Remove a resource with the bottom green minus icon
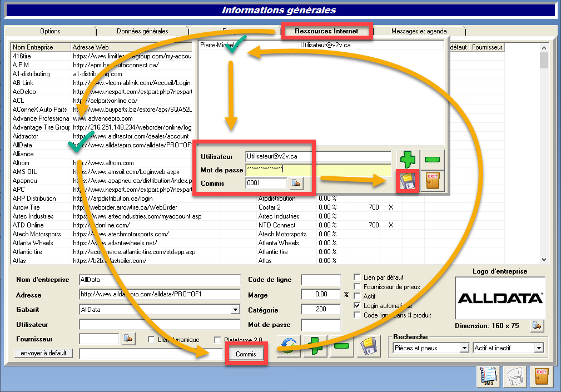561x392 pixels. pos(342,346)
